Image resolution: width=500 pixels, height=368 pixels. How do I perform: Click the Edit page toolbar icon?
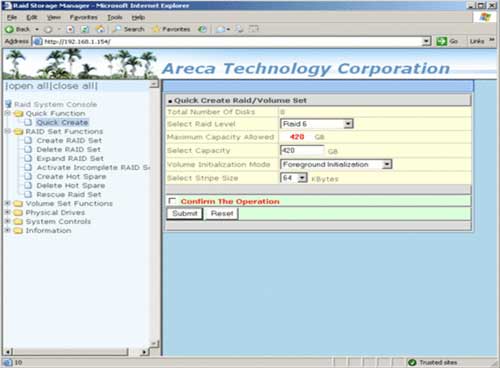(254, 29)
